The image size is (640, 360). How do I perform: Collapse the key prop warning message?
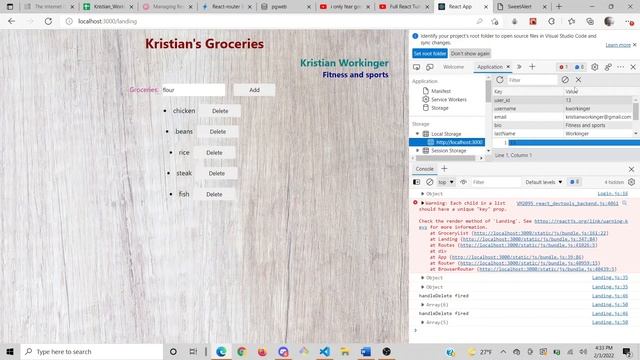(422, 203)
